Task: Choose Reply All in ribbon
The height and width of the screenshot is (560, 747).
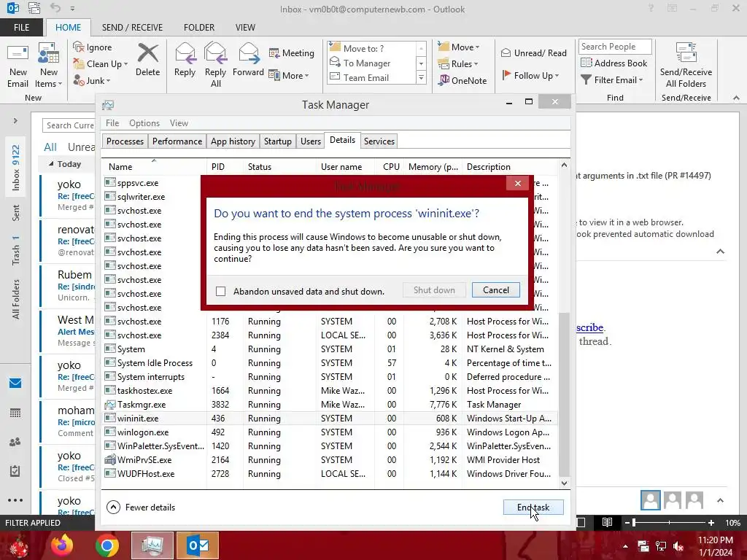Action: 215,65
